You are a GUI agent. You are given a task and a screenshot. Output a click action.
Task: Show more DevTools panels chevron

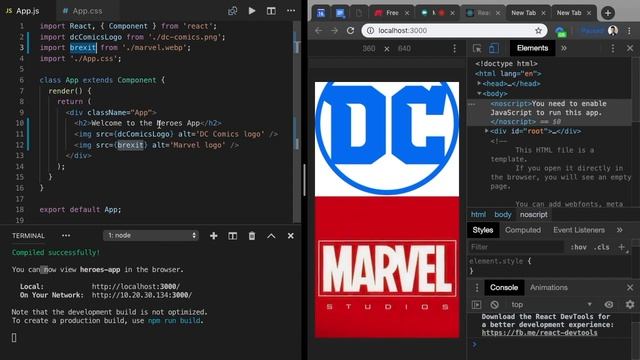click(564, 48)
